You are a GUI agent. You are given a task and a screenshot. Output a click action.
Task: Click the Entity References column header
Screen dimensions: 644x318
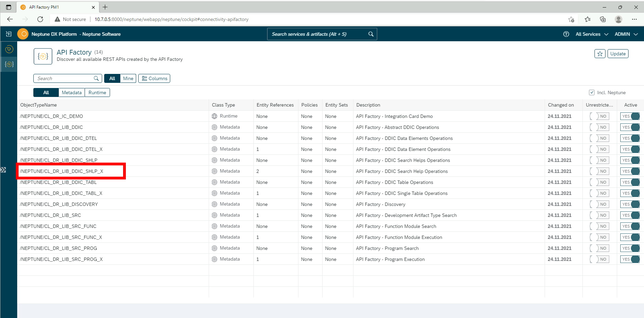(275, 105)
